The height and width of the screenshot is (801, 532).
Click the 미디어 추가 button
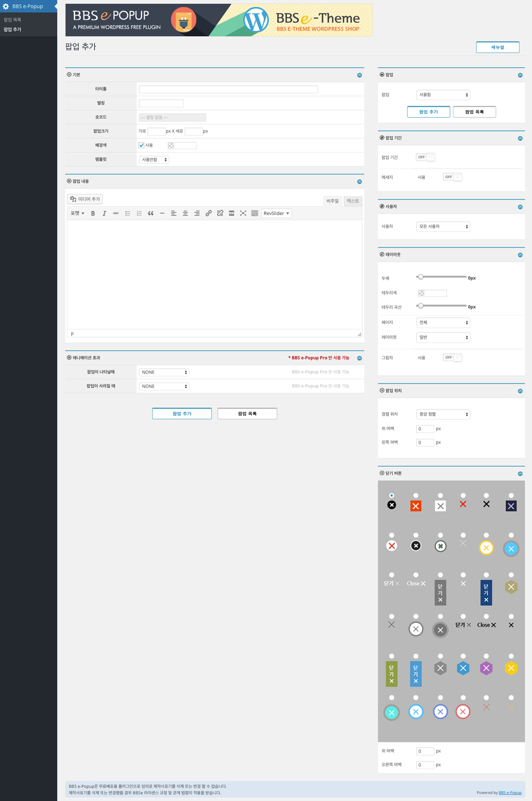85,199
